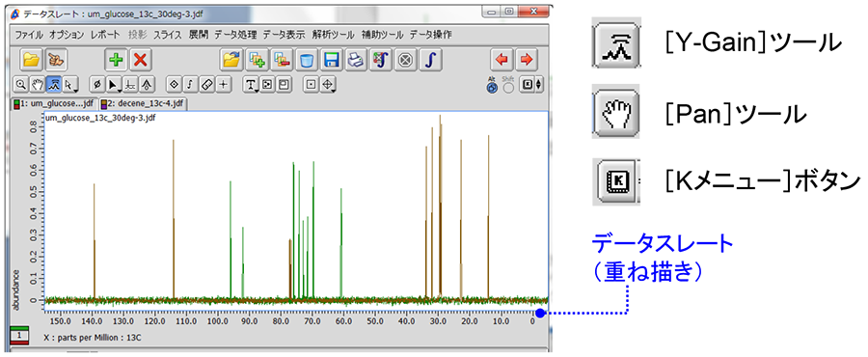868x357 pixels.
Task: Click the spectrum plot at the 140 ppm peak
Action: [x=95, y=242]
